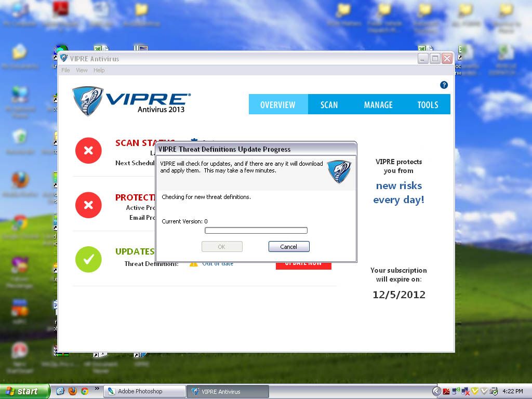The height and width of the screenshot is (399, 532).
Task: Click the red Adobe icon in system tray
Action: pyautogui.click(x=446, y=392)
